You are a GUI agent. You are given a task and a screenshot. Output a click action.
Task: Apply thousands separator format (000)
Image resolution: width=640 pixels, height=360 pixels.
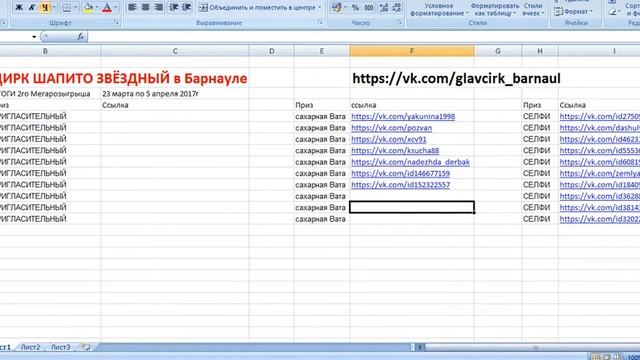click(369, 7)
